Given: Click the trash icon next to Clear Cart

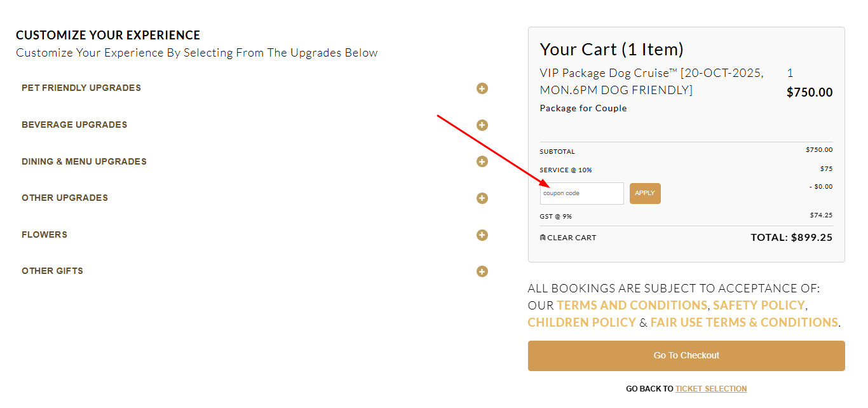Looking at the screenshot, I should tap(542, 237).
